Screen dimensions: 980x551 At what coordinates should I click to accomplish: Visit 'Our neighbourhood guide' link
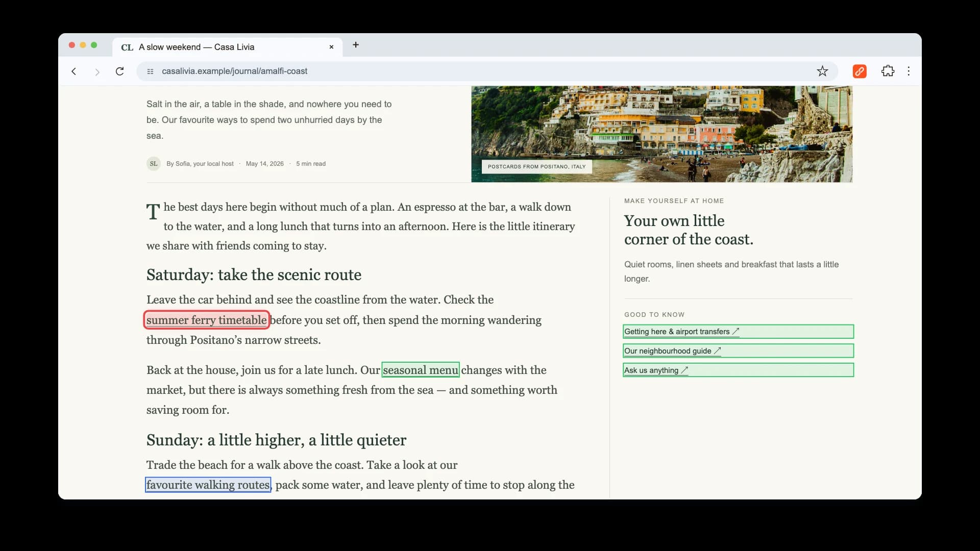738,351
